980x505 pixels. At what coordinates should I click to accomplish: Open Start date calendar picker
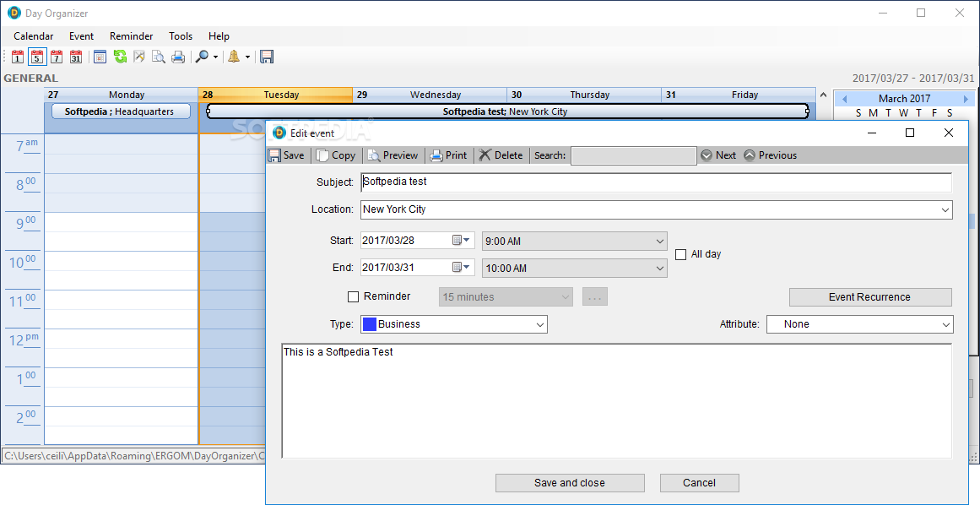coord(461,240)
